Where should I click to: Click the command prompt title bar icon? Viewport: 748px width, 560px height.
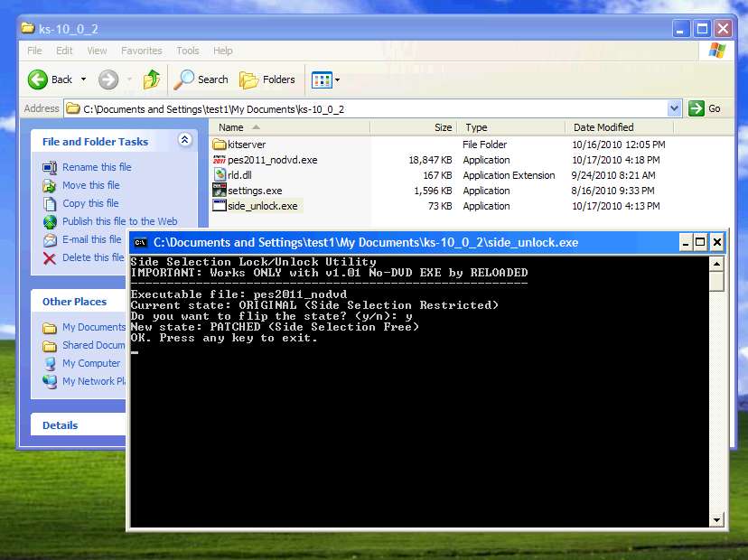140,242
